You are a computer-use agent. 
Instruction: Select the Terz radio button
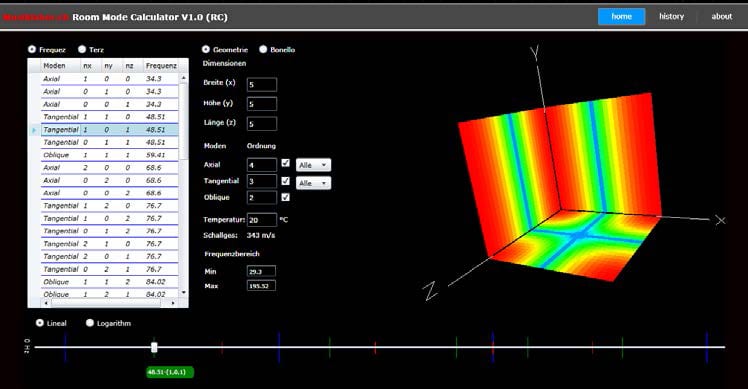point(82,49)
